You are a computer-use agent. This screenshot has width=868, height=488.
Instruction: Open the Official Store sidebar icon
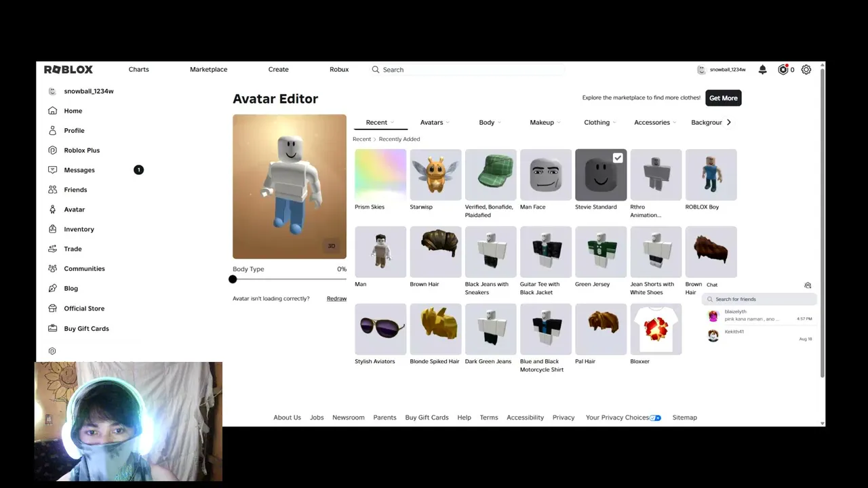tap(52, 308)
